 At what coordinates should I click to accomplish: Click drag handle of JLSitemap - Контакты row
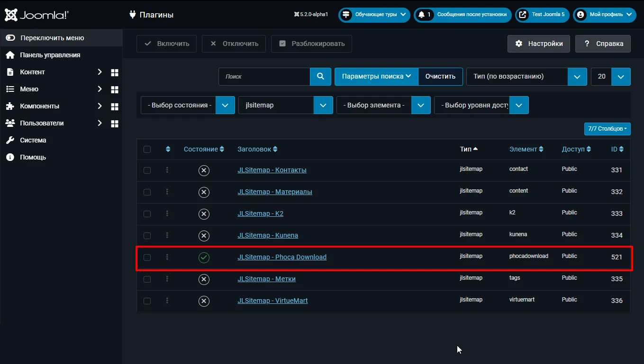[167, 170]
